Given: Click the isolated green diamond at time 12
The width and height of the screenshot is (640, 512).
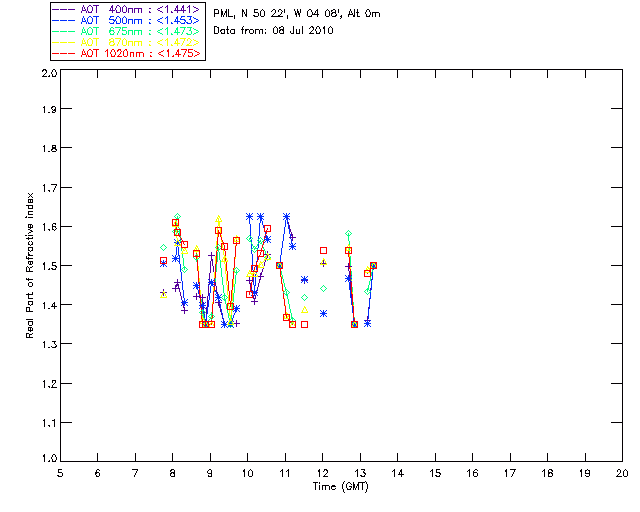Looking at the screenshot, I should pos(324,289).
